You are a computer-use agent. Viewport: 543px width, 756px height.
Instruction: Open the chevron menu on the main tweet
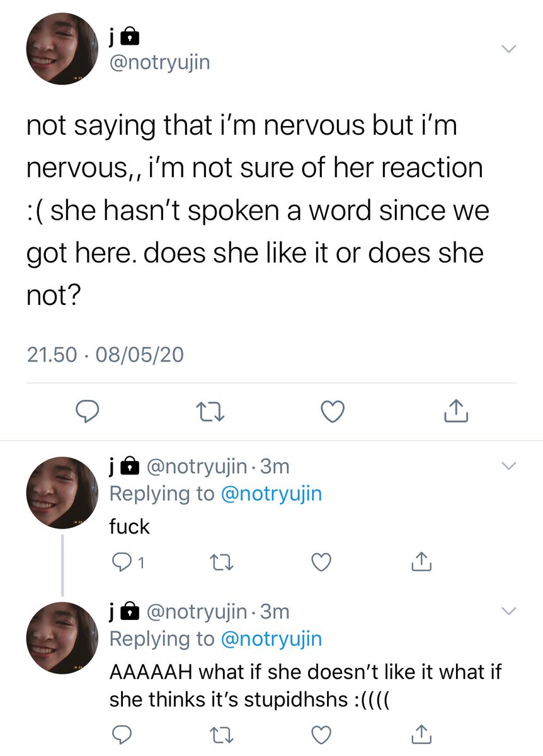[508, 49]
